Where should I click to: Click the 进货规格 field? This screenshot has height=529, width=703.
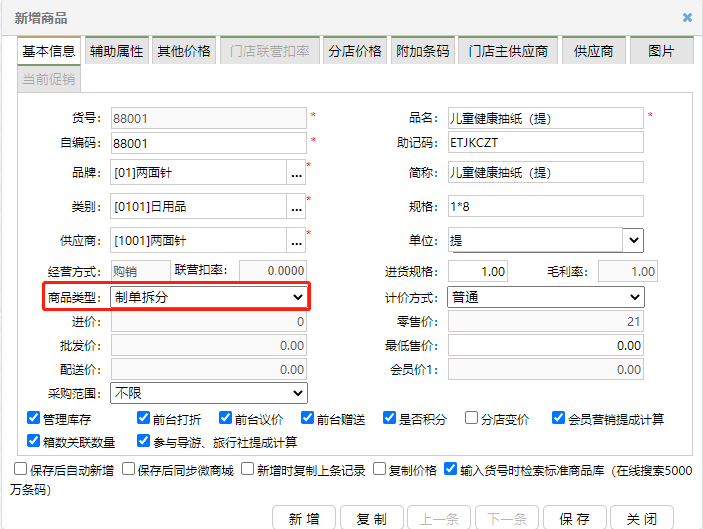478,271
